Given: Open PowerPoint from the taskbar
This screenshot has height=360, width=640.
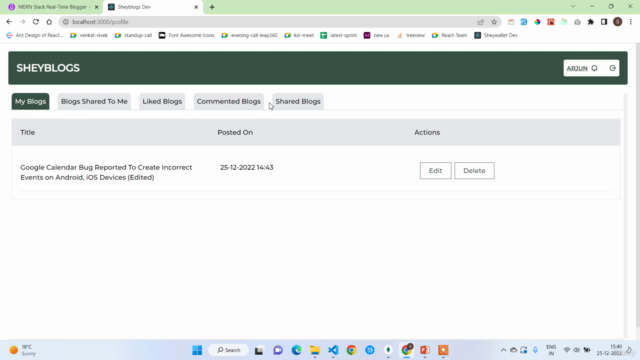Looking at the screenshot, I should pos(425,350).
